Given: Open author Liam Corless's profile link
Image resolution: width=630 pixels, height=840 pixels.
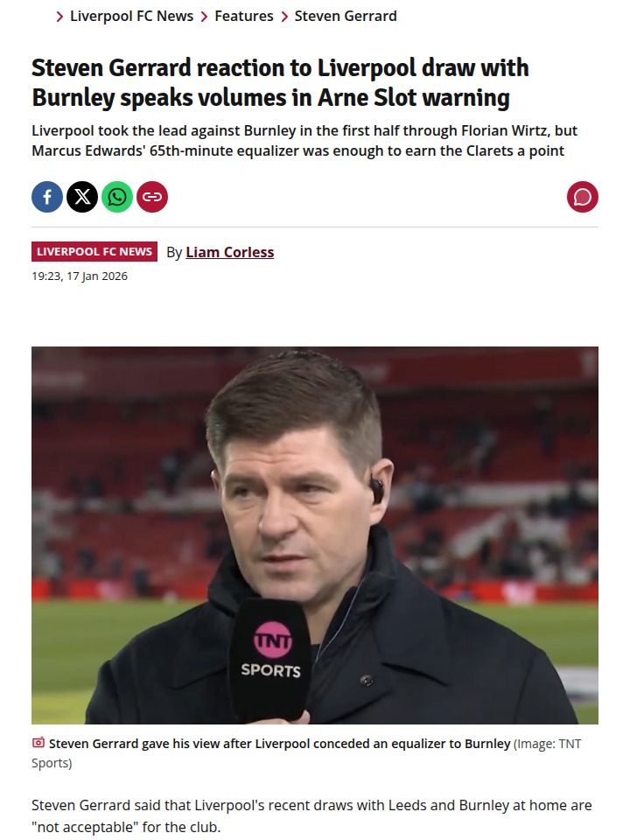Looking at the screenshot, I should [229, 252].
